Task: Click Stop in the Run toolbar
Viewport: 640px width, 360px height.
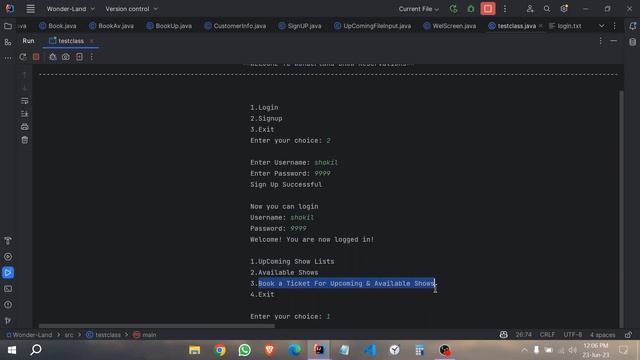Action: (36, 57)
